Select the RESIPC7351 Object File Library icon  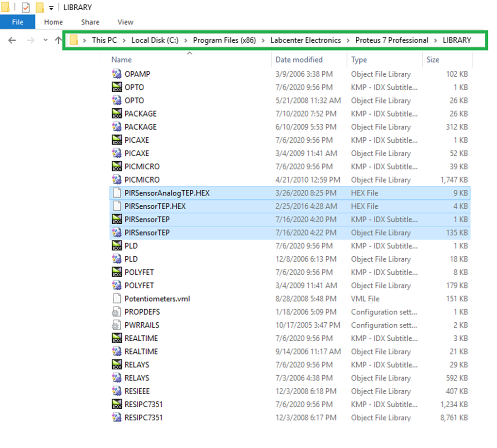click(116, 417)
